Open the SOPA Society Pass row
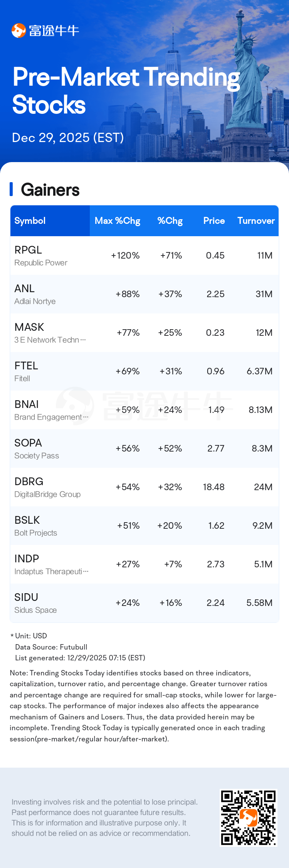 coord(144,448)
